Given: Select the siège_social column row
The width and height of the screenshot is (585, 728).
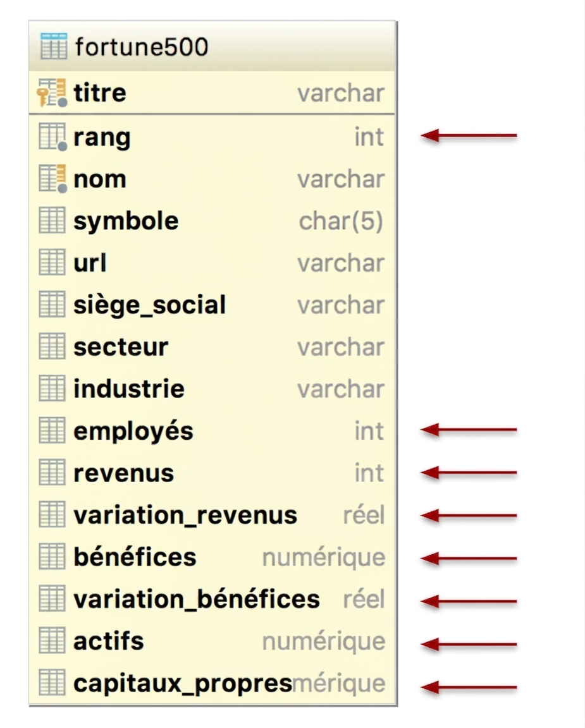Looking at the screenshot, I should [212, 305].
